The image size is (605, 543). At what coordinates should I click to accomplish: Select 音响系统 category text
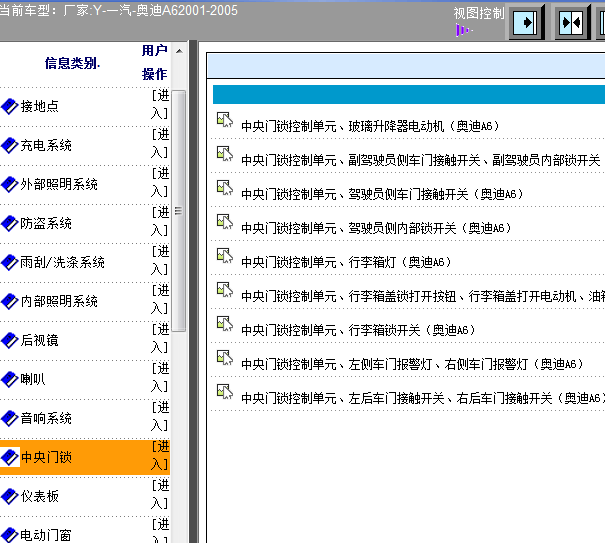tap(46, 418)
